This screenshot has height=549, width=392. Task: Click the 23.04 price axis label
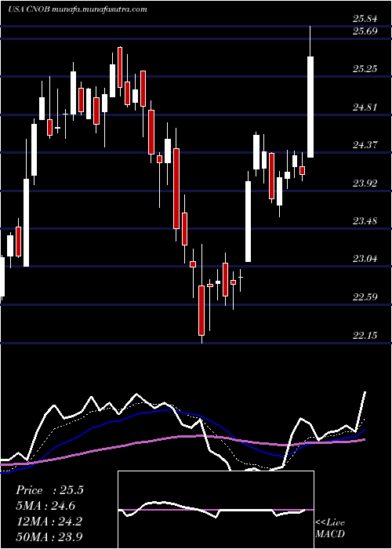(x=365, y=259)
